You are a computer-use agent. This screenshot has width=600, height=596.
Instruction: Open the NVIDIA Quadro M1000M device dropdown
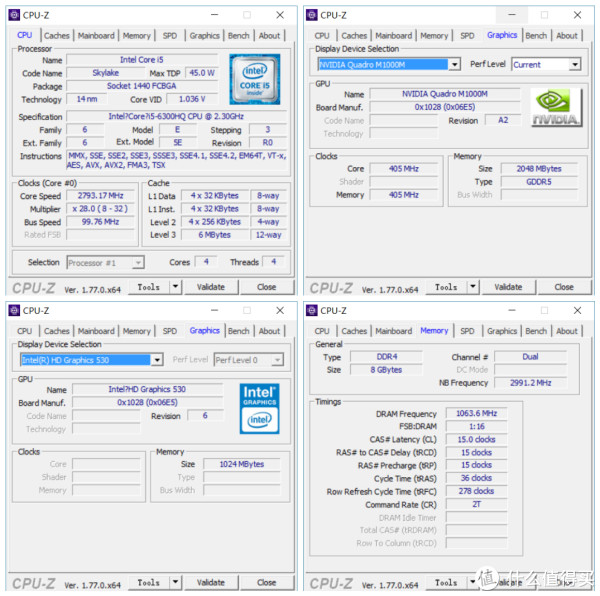pyautogui.click(x=454, y=64)
